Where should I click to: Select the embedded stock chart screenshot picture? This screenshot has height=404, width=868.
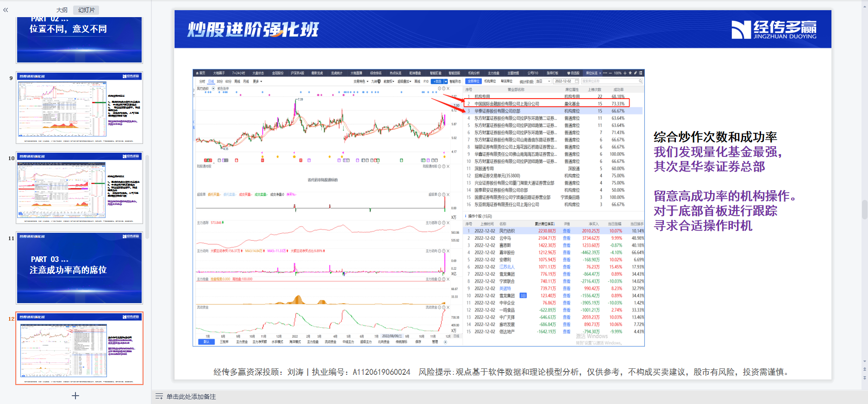tap(418, 208)
